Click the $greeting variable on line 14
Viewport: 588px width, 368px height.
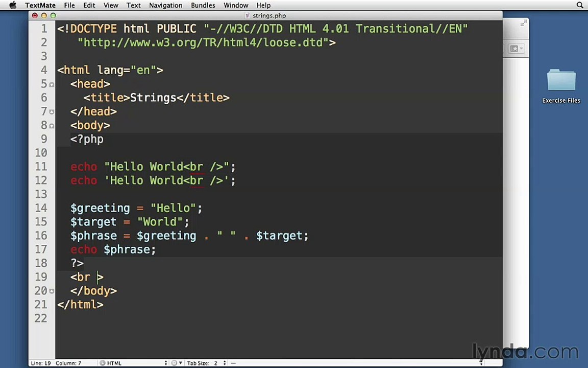click(100, 209)
